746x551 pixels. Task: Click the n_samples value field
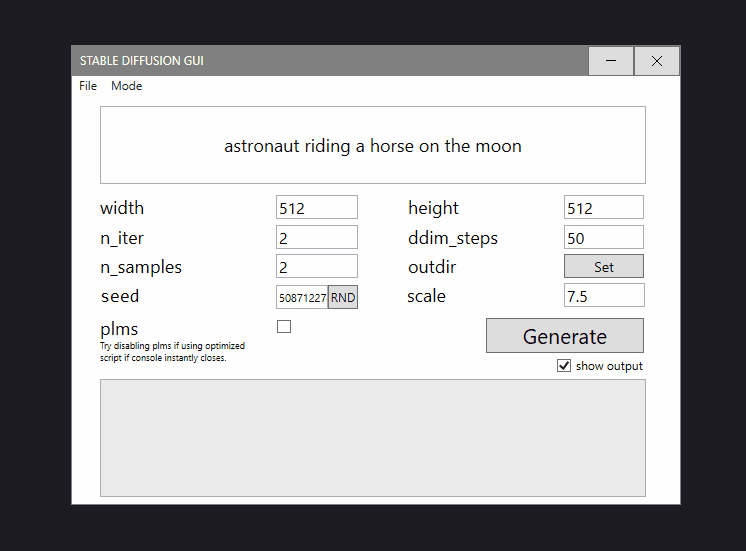pyautogui.click(x=317, y=266)
